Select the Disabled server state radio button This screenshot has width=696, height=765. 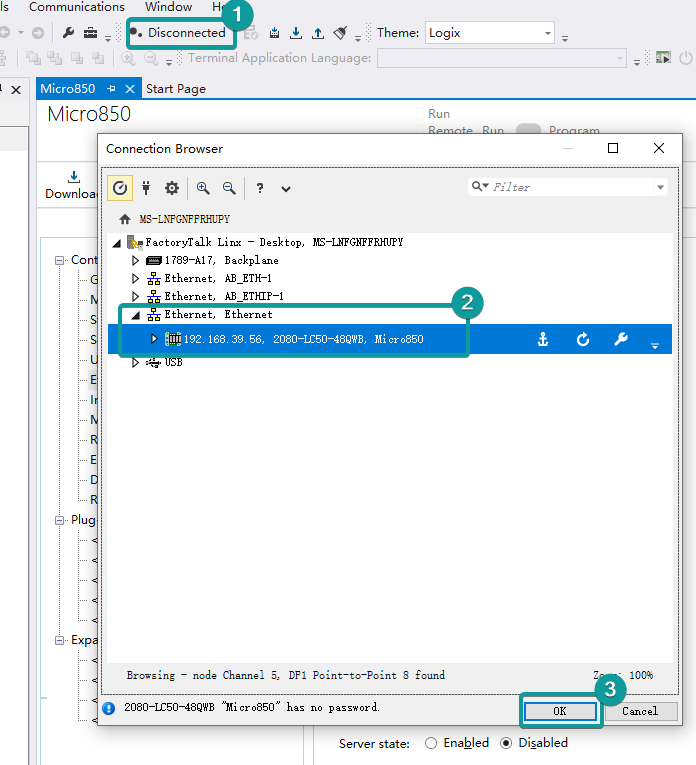[x=507, y=743]
